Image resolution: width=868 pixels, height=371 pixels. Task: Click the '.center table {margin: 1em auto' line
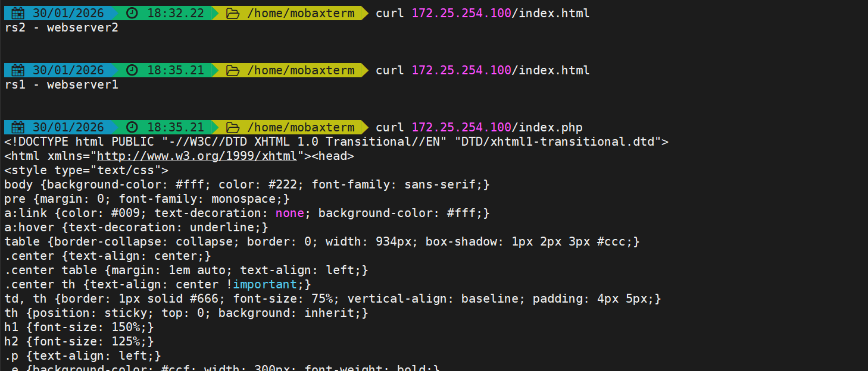pos(186,270)
